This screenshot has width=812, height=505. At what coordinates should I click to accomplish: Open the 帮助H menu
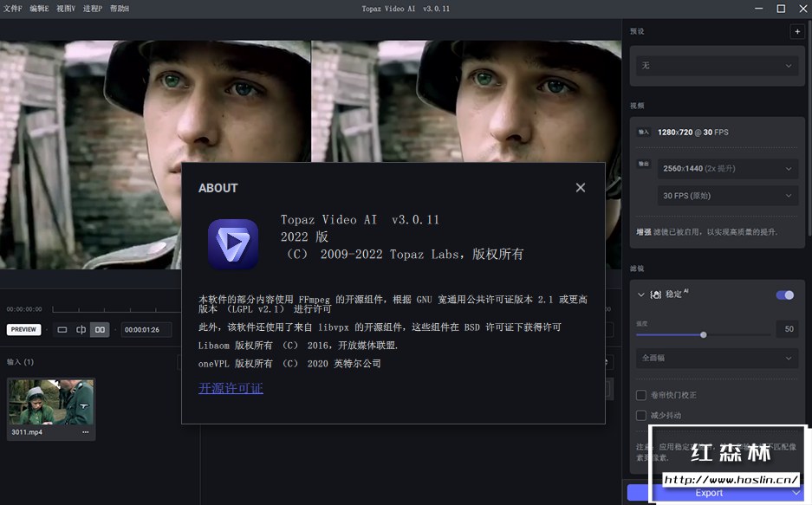120,9
